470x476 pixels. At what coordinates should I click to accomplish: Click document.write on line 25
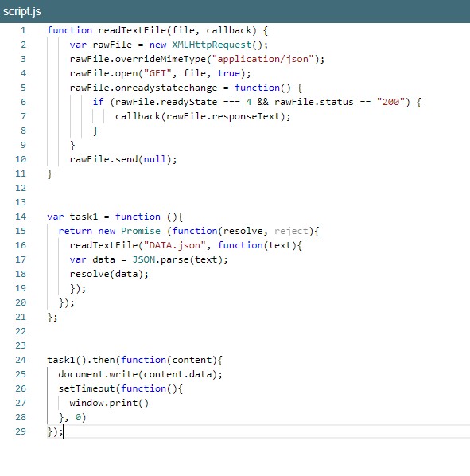coord(98,374)
